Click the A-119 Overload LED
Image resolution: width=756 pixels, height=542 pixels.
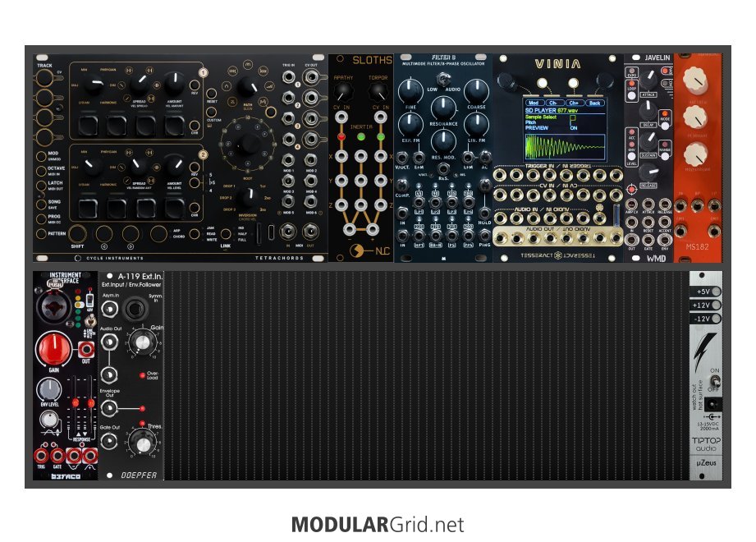tap(142, 374)
